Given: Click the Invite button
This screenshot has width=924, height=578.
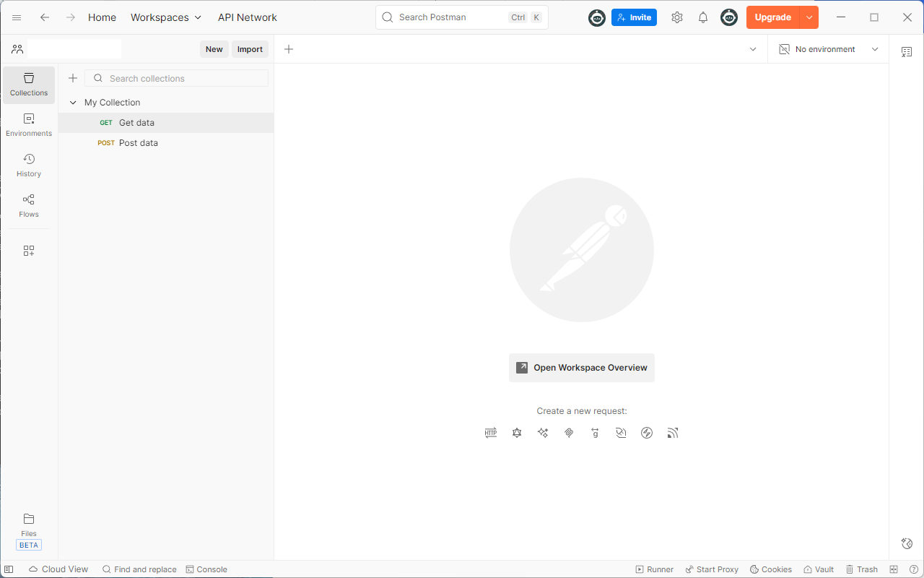Looking at the screenshot, I should tap(634, 17).
